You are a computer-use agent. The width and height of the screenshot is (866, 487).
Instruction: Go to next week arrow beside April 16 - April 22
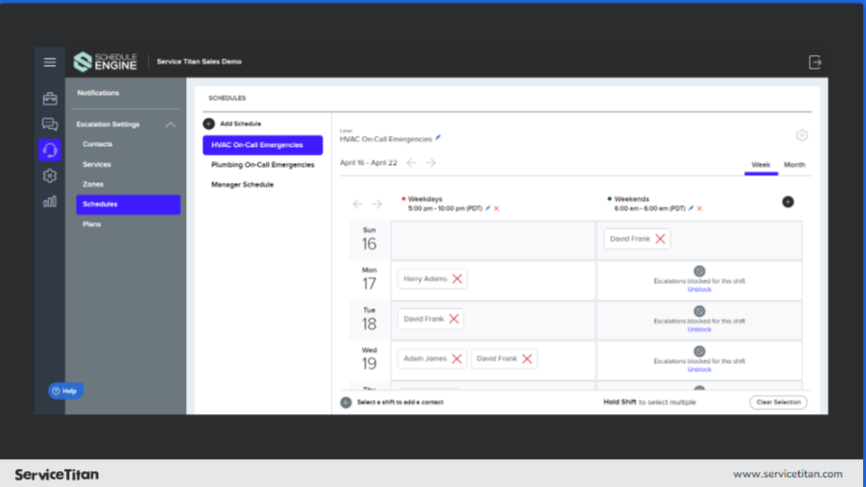(431, 162)
